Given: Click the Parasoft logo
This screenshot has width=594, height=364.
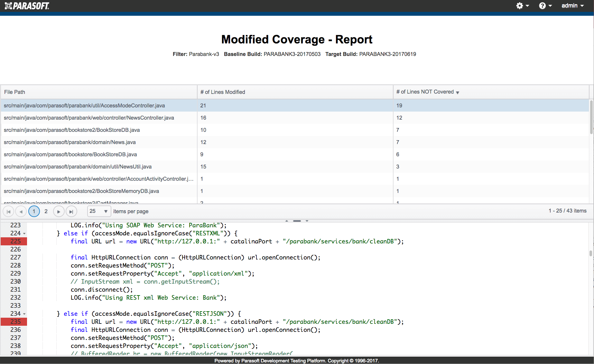Looking at the screenshot, I should (27, 6).
